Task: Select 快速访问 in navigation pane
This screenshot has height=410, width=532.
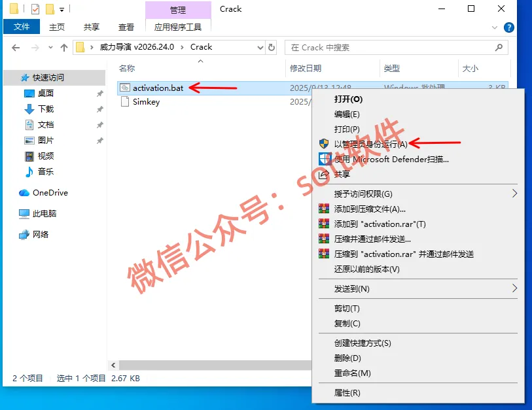Action: pos(54,78)
